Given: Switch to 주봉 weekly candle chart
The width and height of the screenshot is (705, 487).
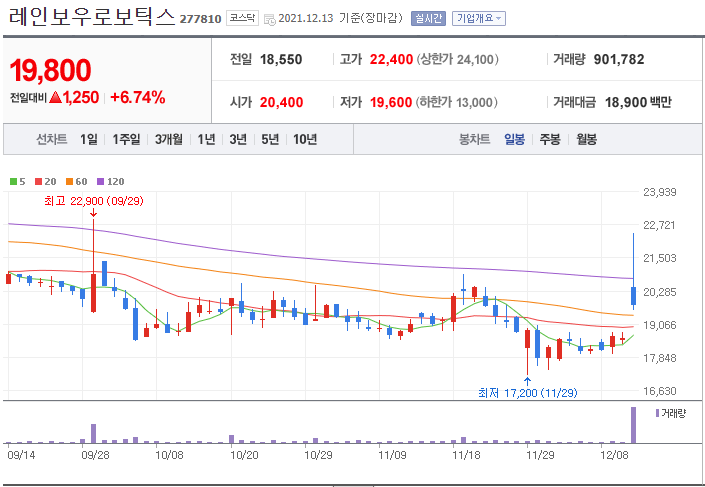Looking at the screenshot, I should pyautogui.click(x=550, y=139).
